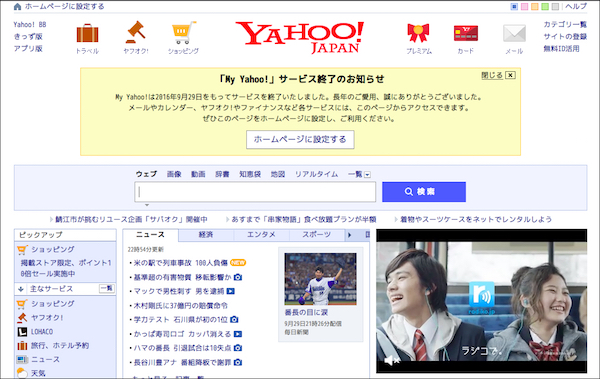This screenshot has width=600, height=379.
Task: Open the ヘルプ help link
Action: point(576,7)
